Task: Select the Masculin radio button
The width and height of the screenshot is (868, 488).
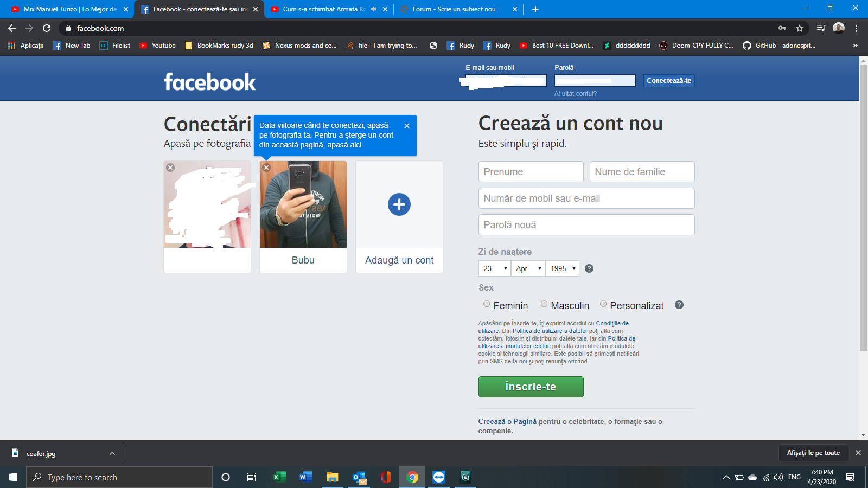Action: click(x=544, y=304)
